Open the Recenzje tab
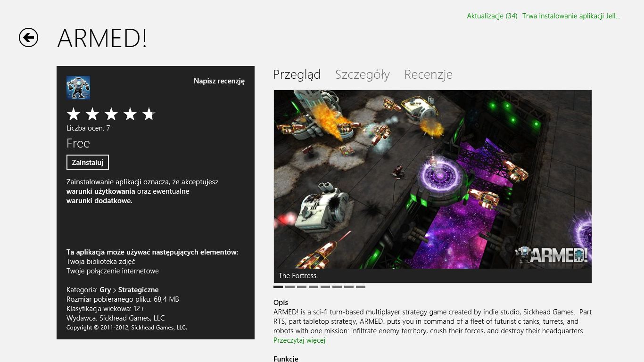Viewport: 644px width, 362px height. [429, 74]
